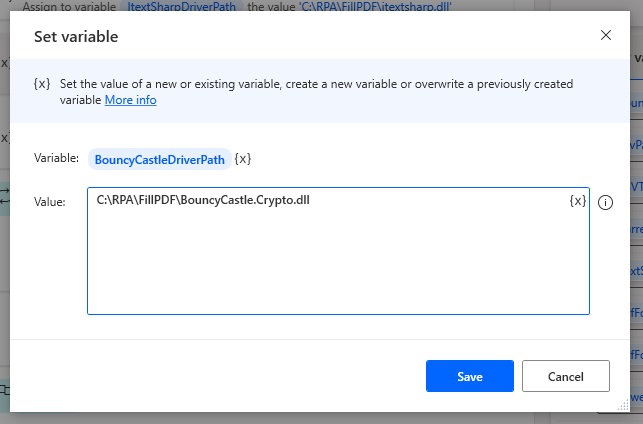Click the swap arrows action icon behind dialog
The image size is (643, 424).
5,196
